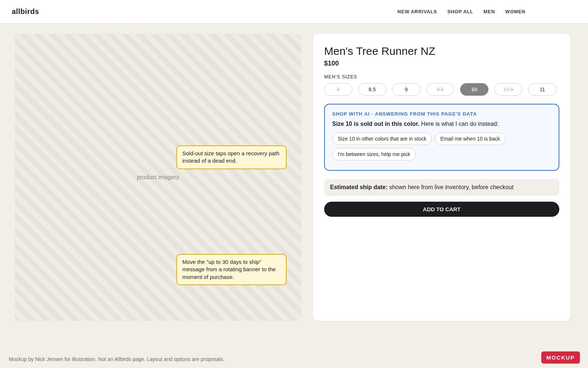This screenshot has width=588, height=368.
Task: Tap the highlighted size 10 pill
Action: pyautogui.click(x=474, y=89)
